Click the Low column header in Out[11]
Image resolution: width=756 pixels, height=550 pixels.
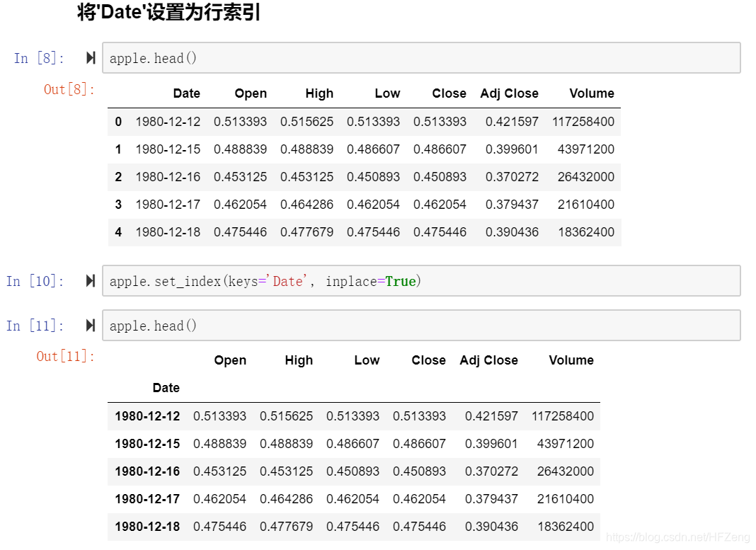coord(367,360)
